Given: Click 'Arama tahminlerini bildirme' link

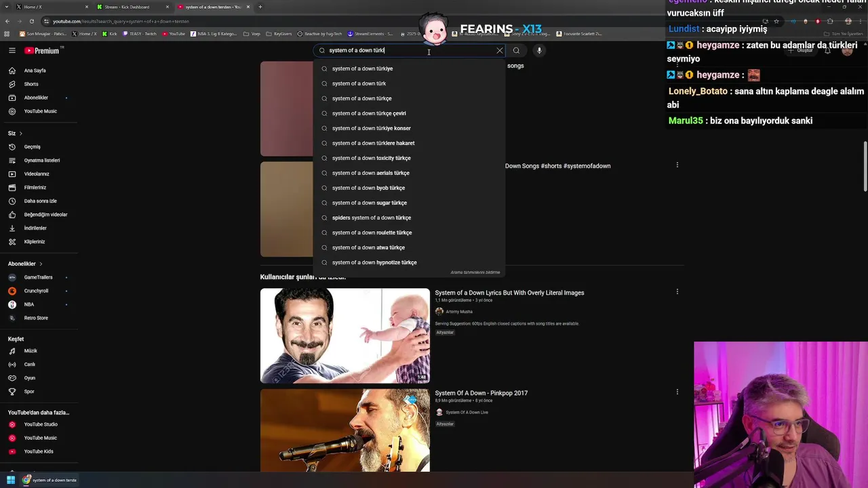Looking at the screenshot, I should [475, 272].
